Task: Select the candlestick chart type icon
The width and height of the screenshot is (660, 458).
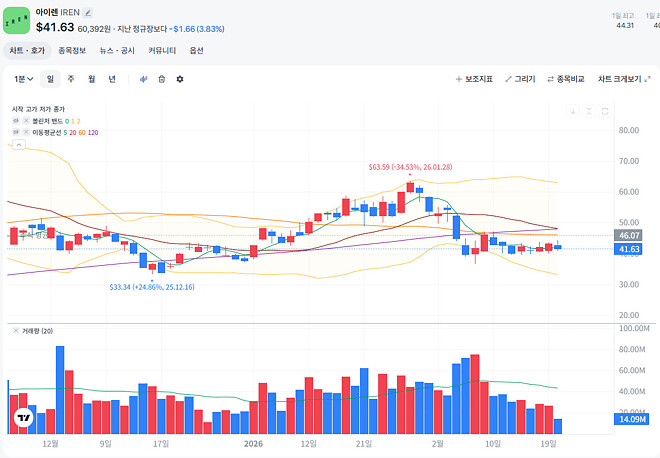Action: tap(144, 79)
